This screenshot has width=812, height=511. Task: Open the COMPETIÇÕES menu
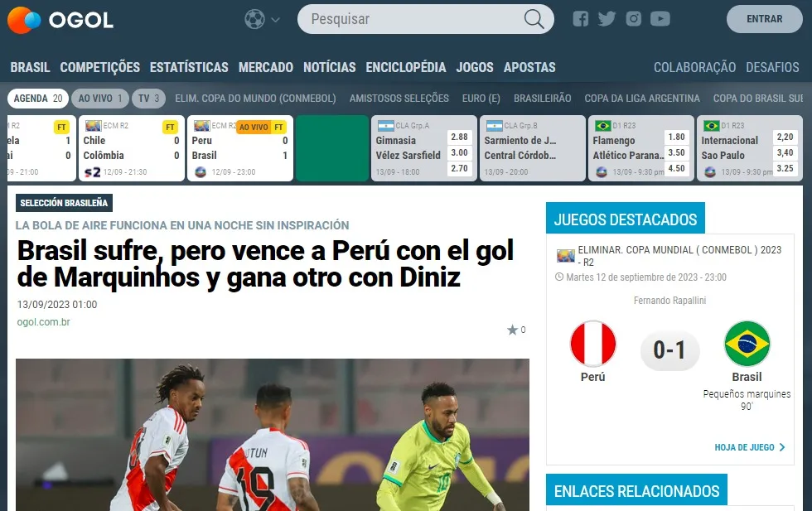point(100,67)
